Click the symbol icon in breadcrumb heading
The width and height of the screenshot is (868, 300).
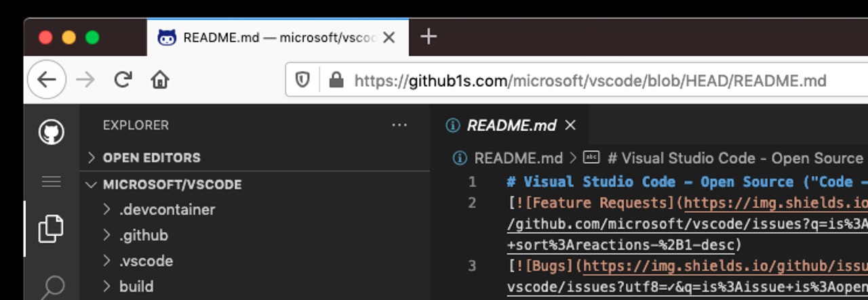click(591, 158)
